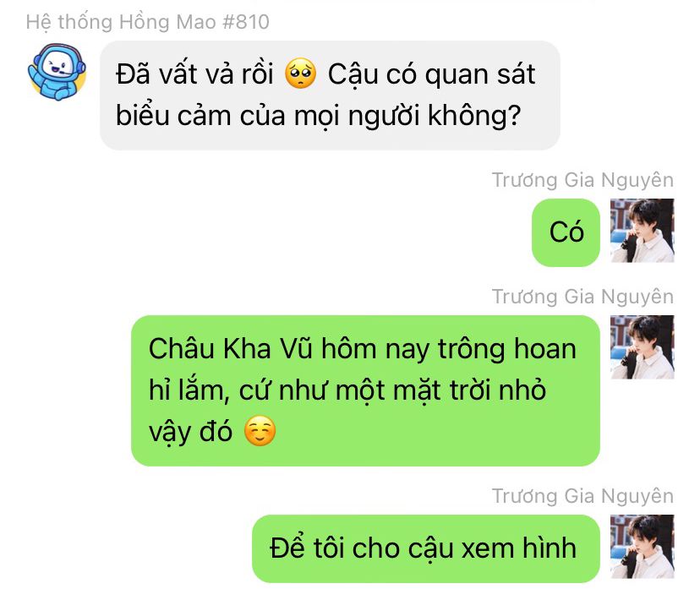Viewport: 700px width, 589px height.
Task: Open the avatar beside the 'Có' message
Action: click(x=642, y=230)
